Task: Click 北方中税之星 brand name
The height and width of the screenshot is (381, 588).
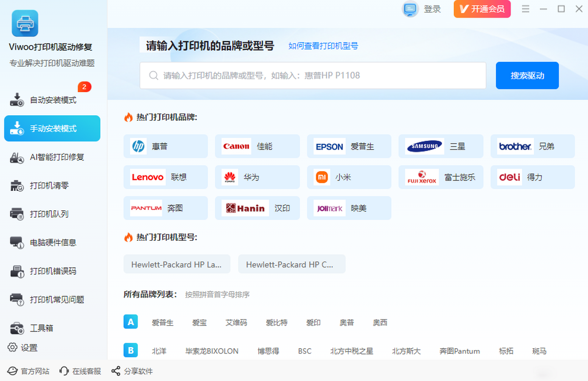Action: [352, 351]
